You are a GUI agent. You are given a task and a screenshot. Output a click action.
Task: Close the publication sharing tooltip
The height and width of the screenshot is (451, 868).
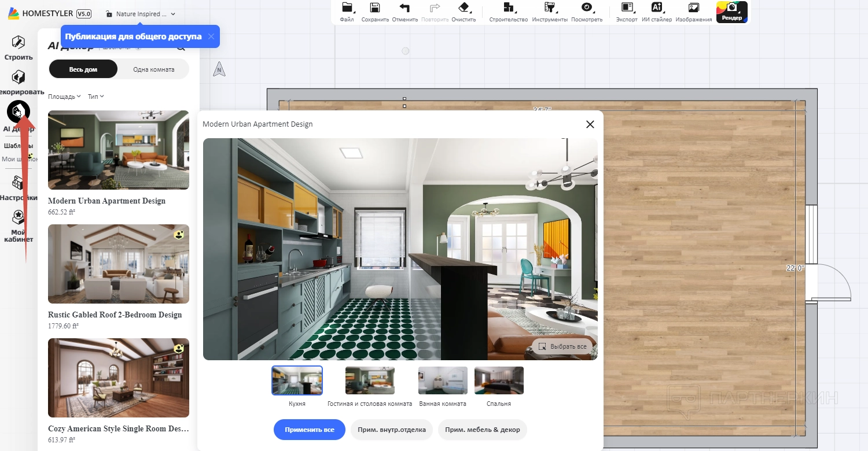(x=211, y=36)
